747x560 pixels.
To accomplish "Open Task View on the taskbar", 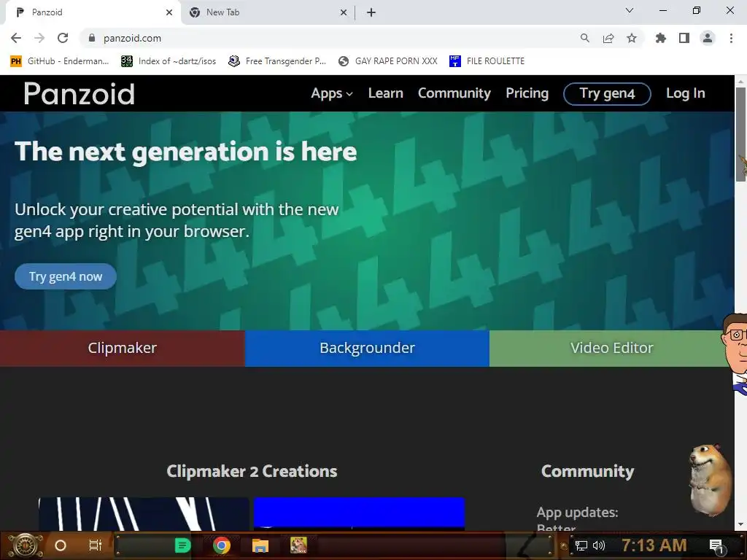I will point(96,545).
